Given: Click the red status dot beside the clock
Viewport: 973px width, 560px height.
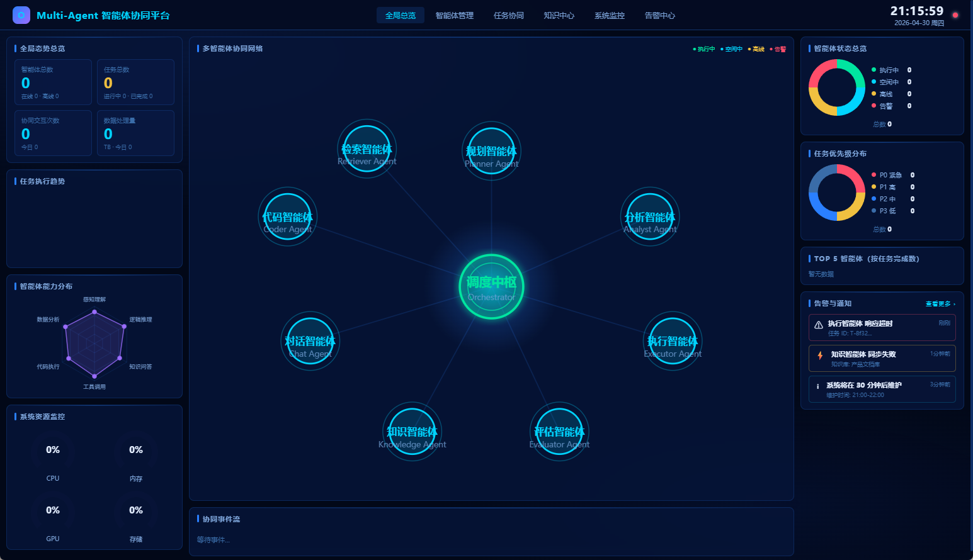Looking at the screenshot, I should [955, 15].
